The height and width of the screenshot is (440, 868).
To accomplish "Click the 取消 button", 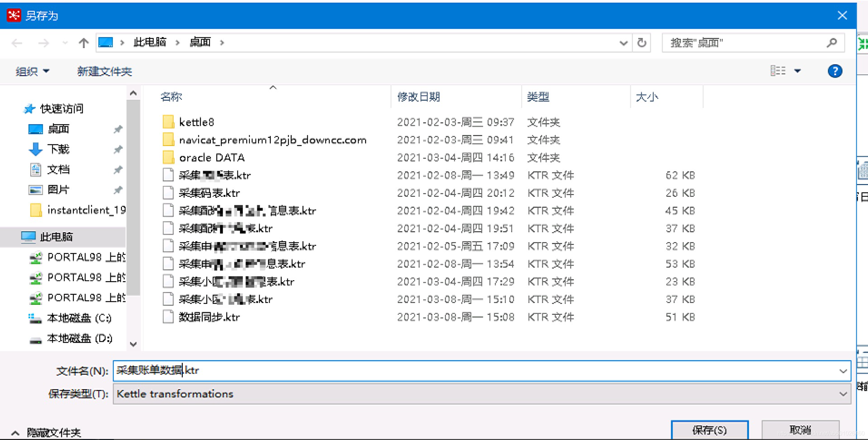I will 800,430.
